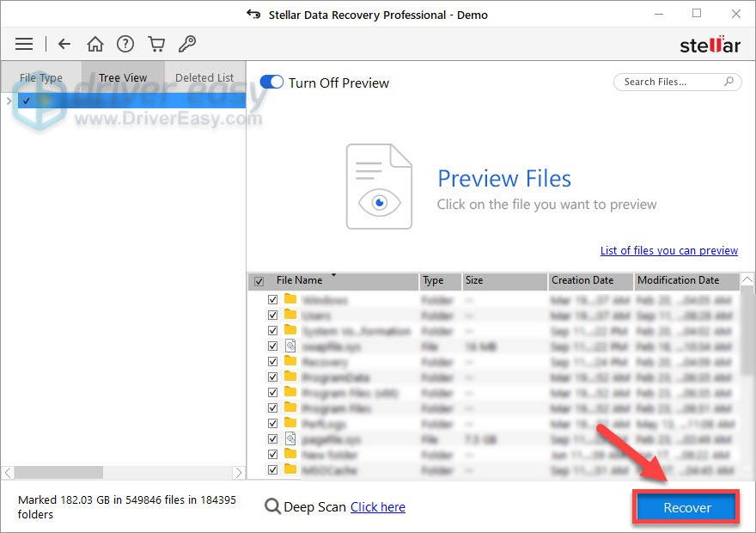Click the Recover button
The width and height of the screenshot is (756, 533).
[x=686, y=507]
